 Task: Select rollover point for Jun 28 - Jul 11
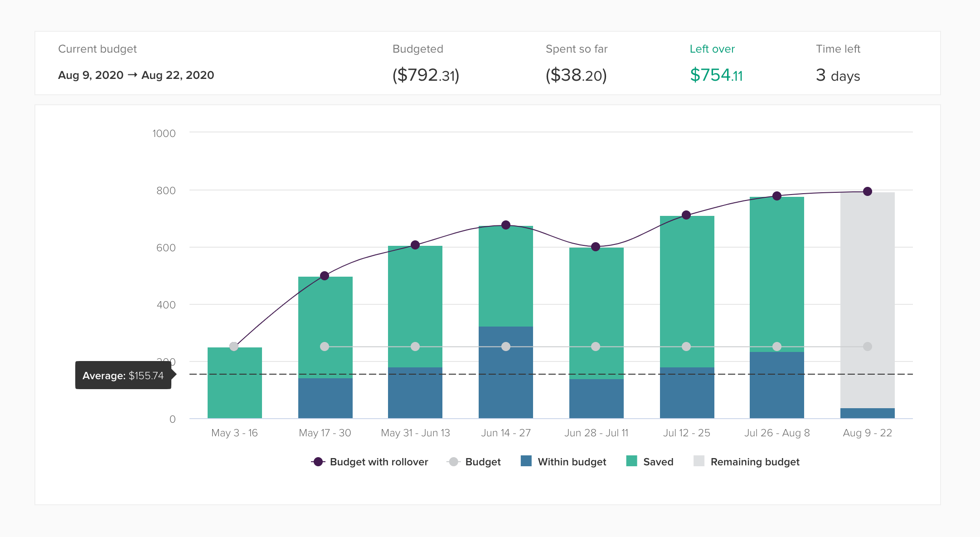[596, 247]
